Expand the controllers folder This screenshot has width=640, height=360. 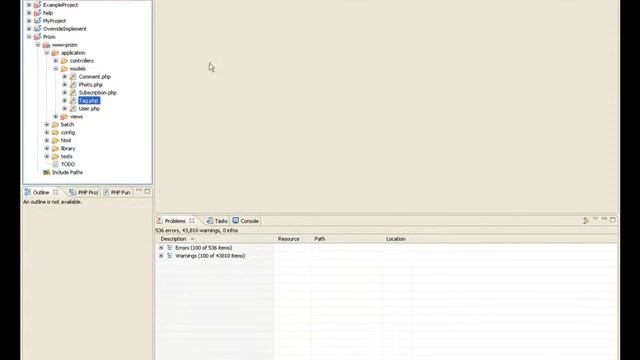(x=56, y=61)
